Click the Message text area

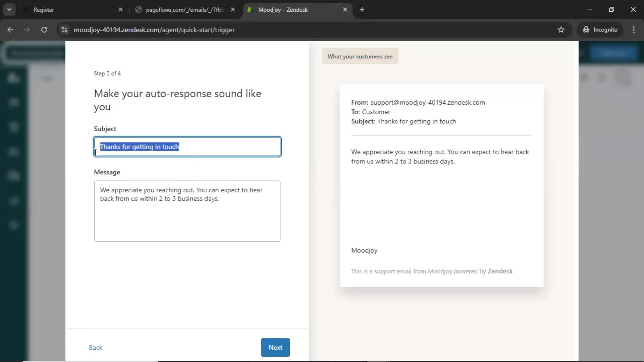point(187,211)
